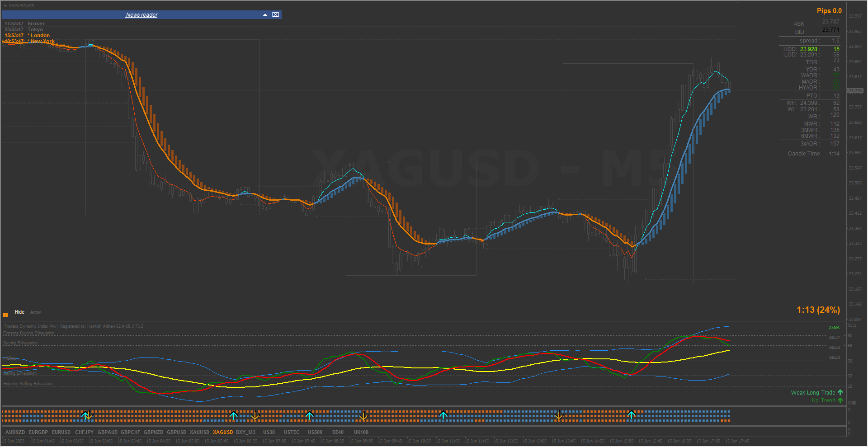Click the green Weak Long Trade arrow
The height and width of the screenshot is (447, 868).
[840, 392]
